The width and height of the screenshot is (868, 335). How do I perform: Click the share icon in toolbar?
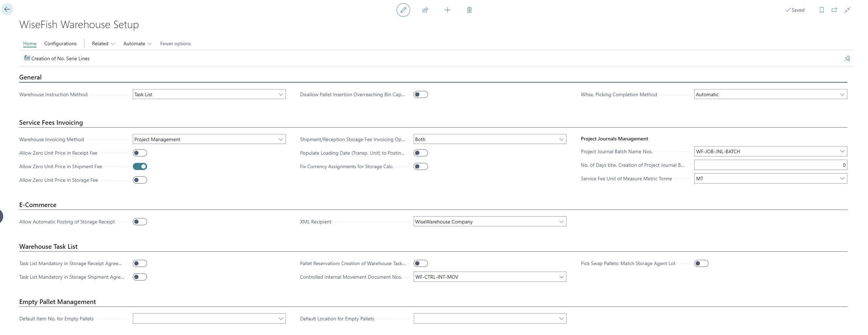[425, 10]
